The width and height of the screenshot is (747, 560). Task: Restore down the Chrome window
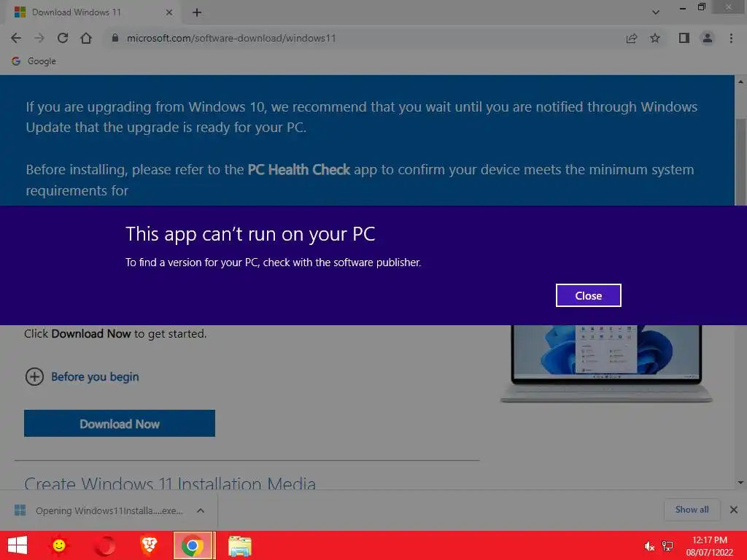(702, 7)
